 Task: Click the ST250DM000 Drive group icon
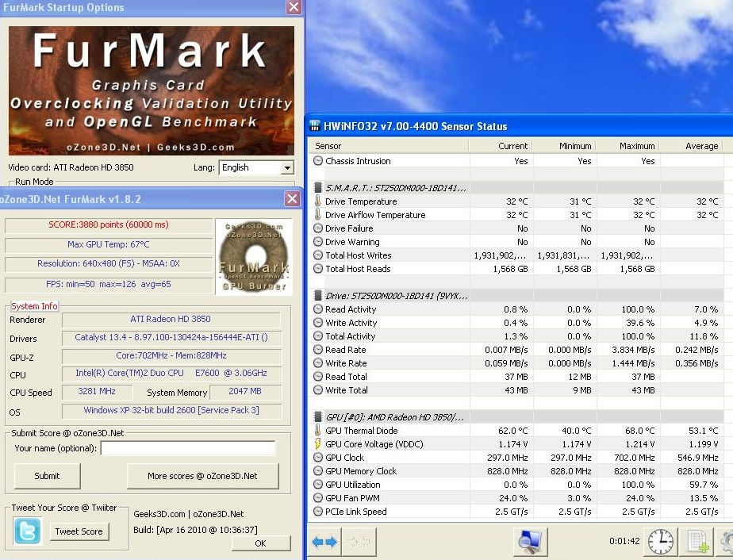(318, 295)
